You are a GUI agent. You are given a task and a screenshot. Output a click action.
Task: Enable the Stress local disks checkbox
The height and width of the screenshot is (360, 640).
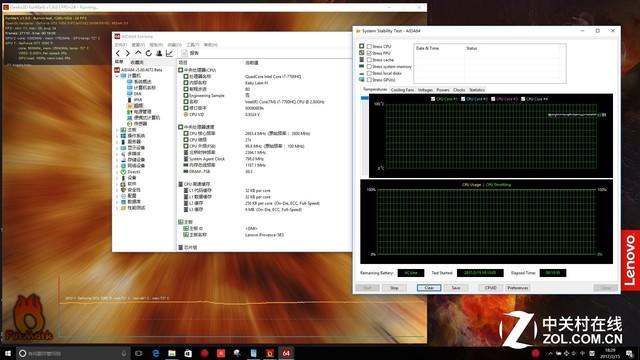point(369,73)
